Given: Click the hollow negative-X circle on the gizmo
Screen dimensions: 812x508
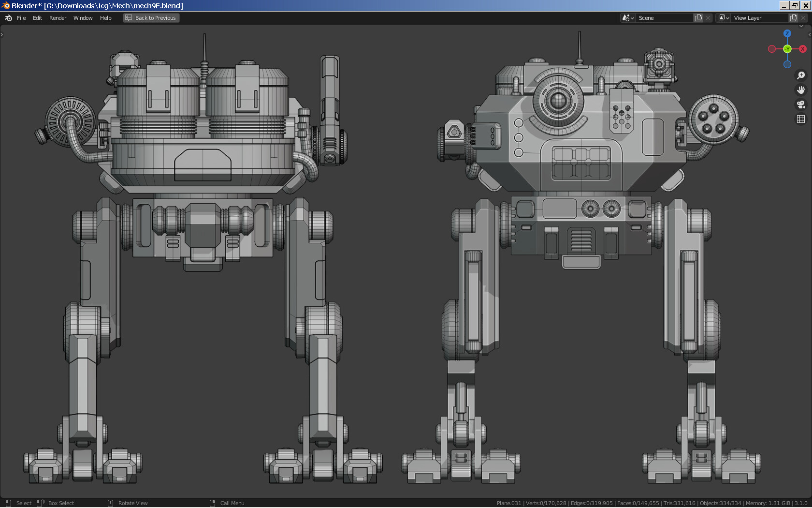Looking at the screenshot, I should point(771,49).
